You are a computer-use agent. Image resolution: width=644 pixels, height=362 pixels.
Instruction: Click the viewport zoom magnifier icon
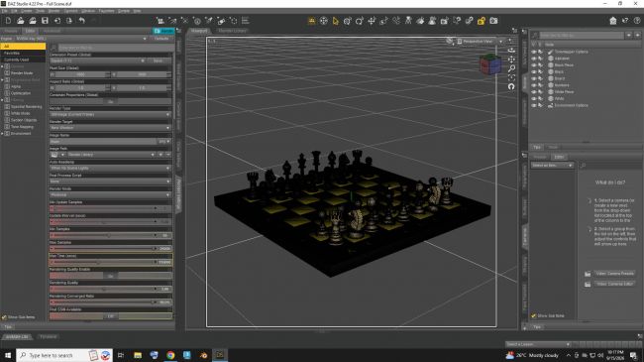pyautogui.click(x=511, y=68)
